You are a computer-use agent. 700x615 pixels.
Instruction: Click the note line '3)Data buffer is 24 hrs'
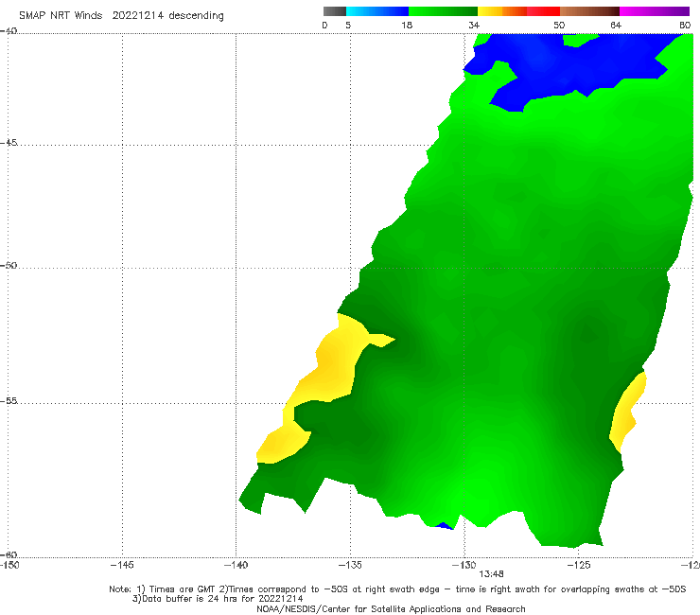pos(218,599)
